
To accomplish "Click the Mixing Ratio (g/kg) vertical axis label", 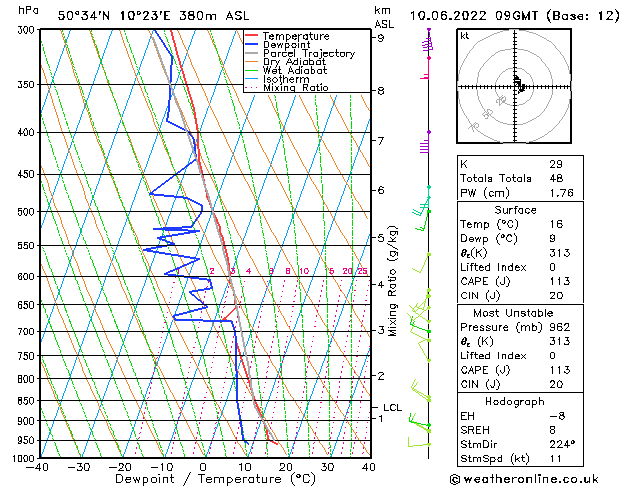I will (x=393, y=281).
